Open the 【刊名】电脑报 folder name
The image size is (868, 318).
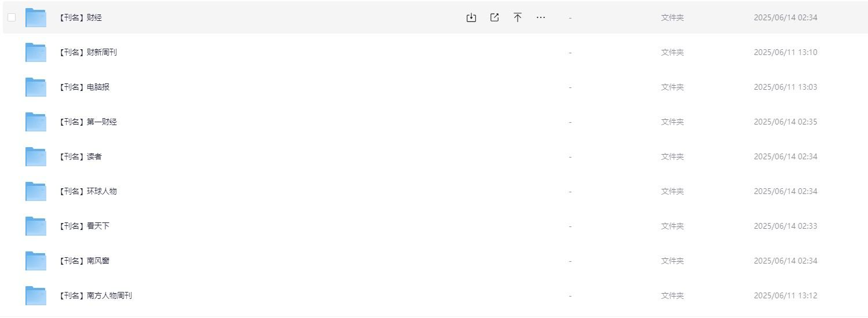pyautogui.click(x=84, y=87)
